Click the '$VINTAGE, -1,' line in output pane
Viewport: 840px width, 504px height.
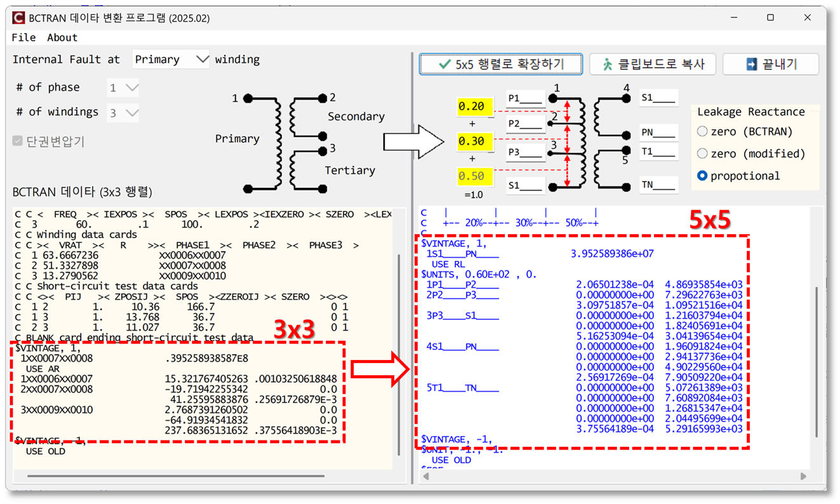(457, 439)
